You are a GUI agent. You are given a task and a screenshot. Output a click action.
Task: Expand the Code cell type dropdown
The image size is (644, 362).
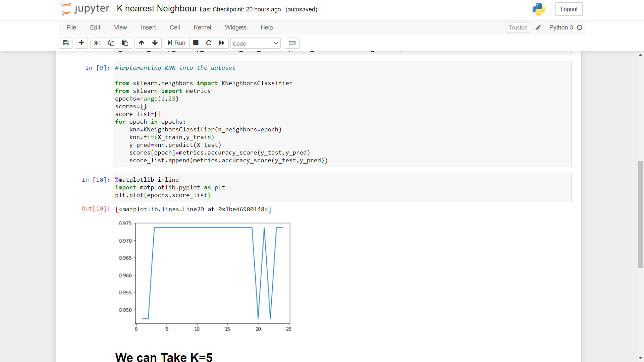coord(255,43)
